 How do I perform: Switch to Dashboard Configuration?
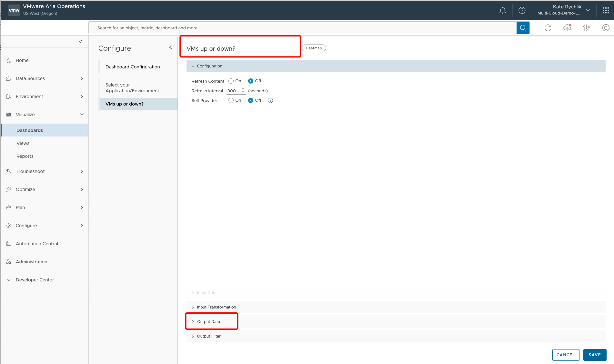click(132, 67)
